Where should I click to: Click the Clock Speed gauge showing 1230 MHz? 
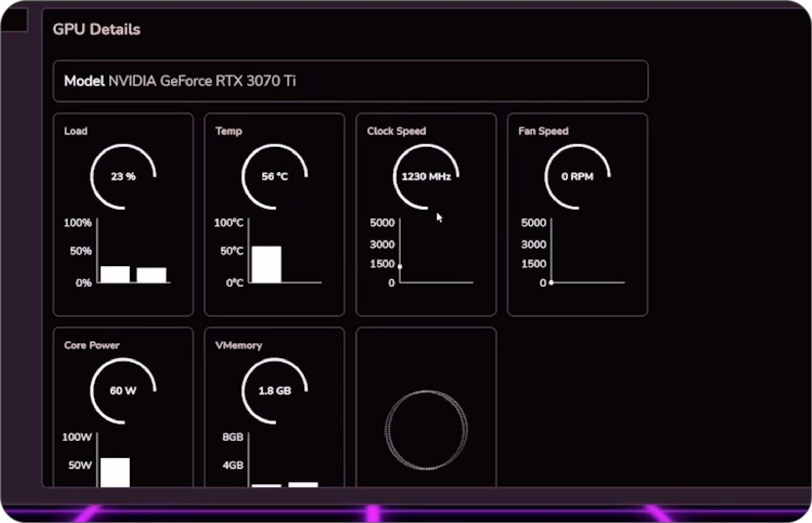coord(426,177)
